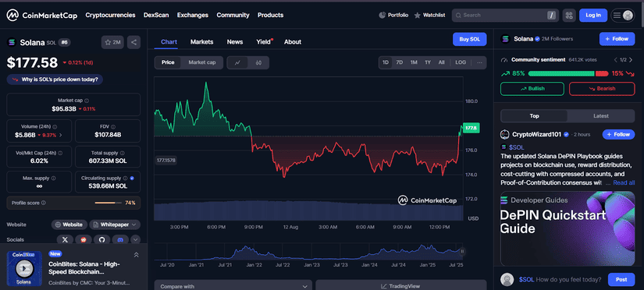Expand more socials chevron
644x290 pixels.
click(x=135, y=239)
